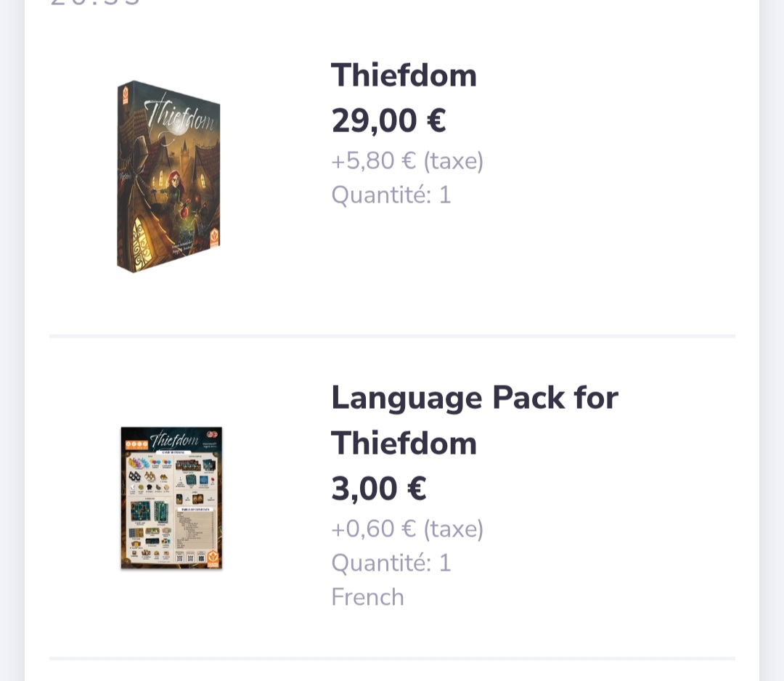This screenshot has width=784, height=681.
Task: Click the orange player-info icons on rulebook sheet
Action: [136, 444]
